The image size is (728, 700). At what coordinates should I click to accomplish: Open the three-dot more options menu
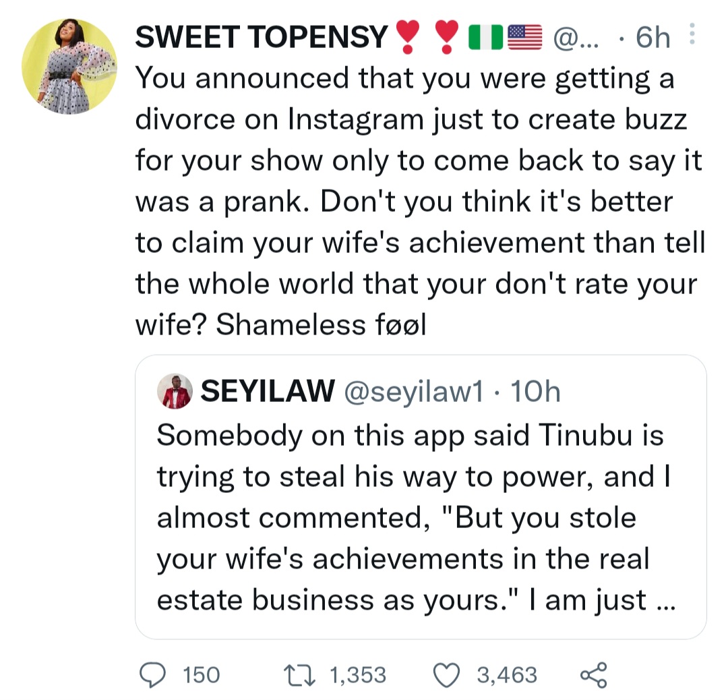point(690,36)
